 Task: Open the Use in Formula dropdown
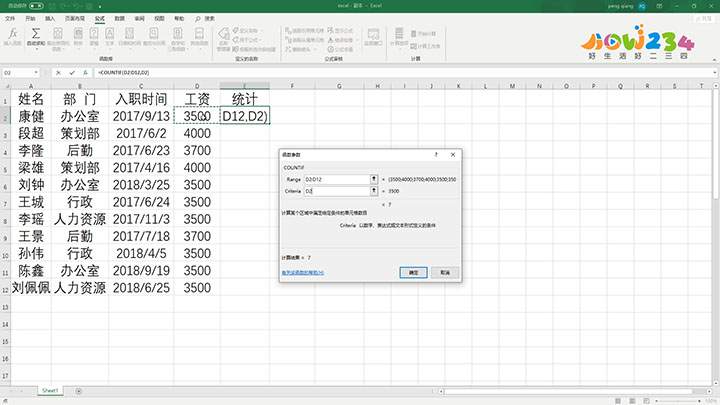pos(247,39)
